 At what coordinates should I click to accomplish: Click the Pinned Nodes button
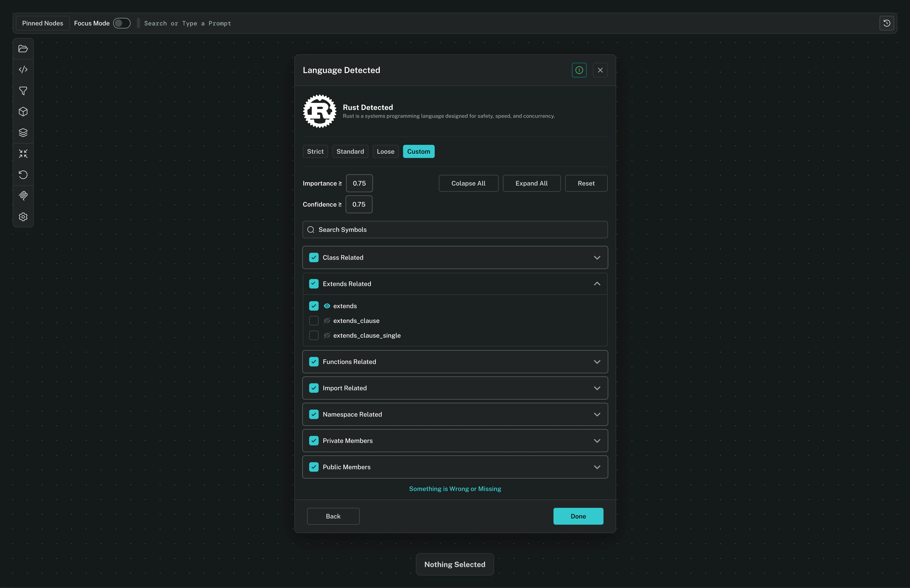[x=43, y=23]
